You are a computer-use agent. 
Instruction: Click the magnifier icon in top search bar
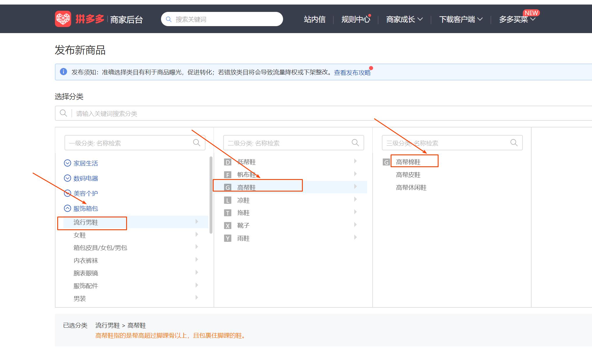pos(169,19)
